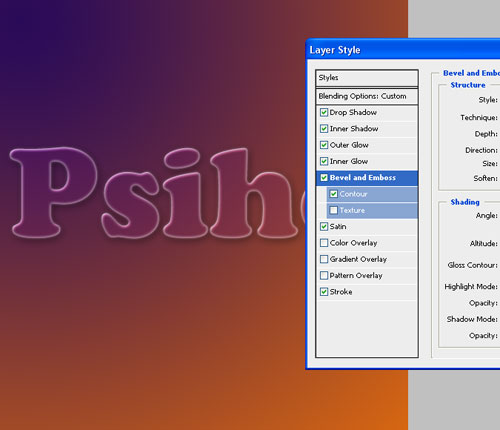
Task: Enable the Pattern Overlay checkbox
Action: pyautogui.click(x=324, y=276)
